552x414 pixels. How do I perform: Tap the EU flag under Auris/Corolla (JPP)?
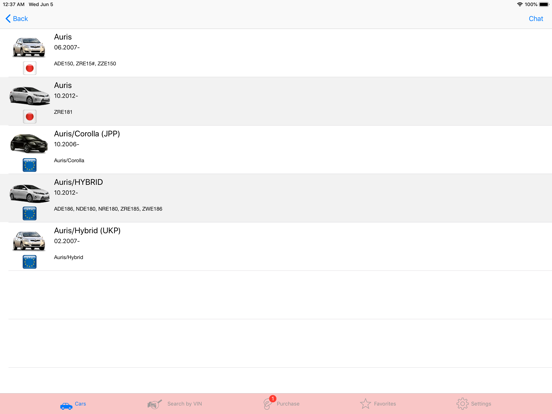[x=30, y=165]
